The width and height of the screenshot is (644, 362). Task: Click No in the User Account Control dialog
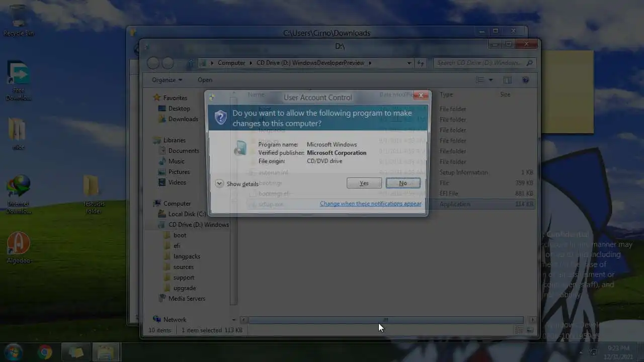(403, 183)
